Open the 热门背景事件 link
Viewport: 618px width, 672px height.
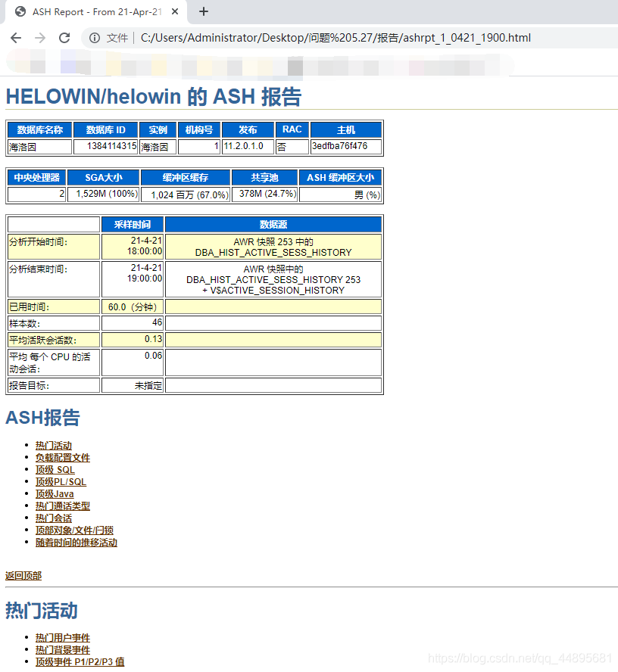pos(63,650)
